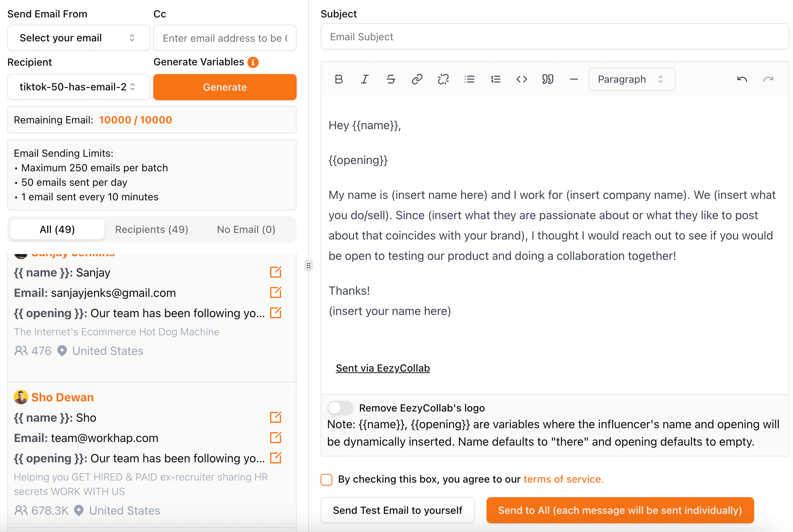Click the Email Subject input field
Image resolution: width=793 pixels, height=532 pixels.
554,37
